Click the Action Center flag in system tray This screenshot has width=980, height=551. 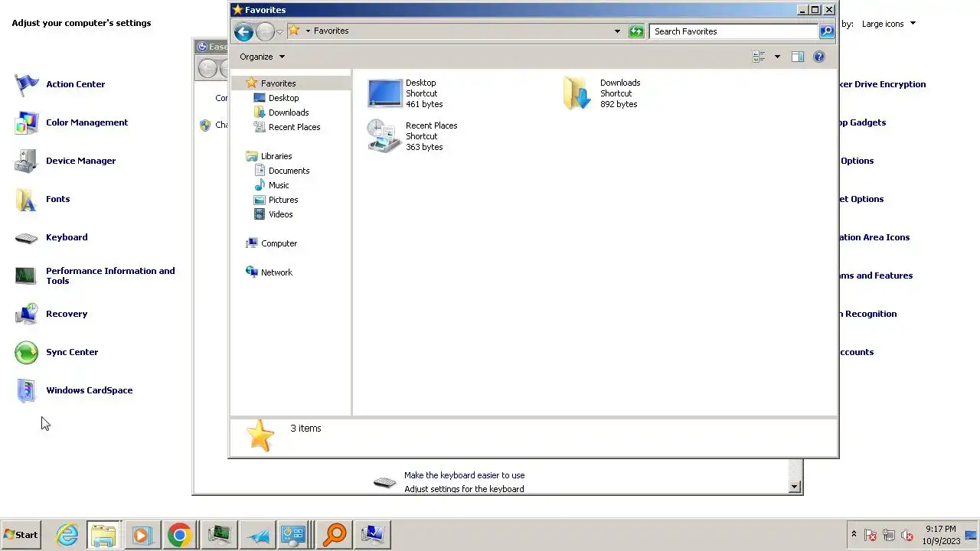pos(871,536)
